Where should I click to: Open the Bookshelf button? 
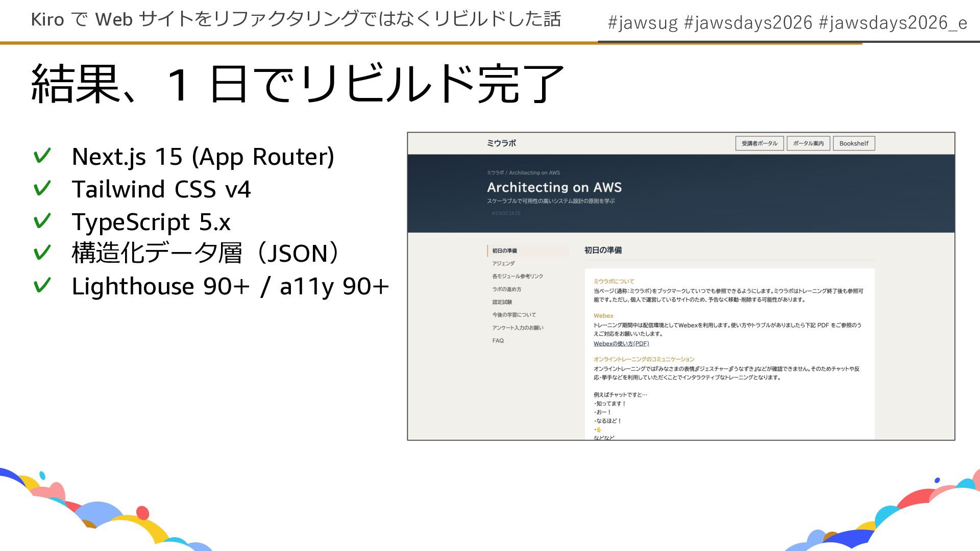pyautogui.click(x=853, y=143)
